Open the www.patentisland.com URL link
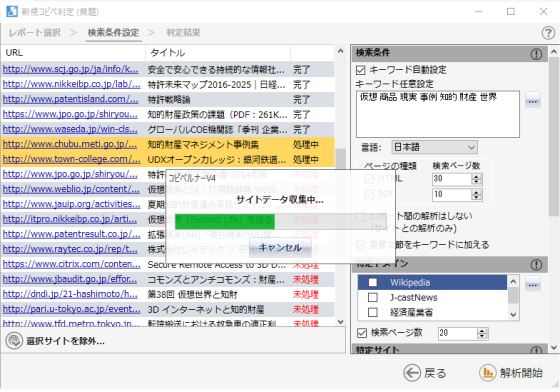Viewport: 560px width, 392px height. click(70, 99)
